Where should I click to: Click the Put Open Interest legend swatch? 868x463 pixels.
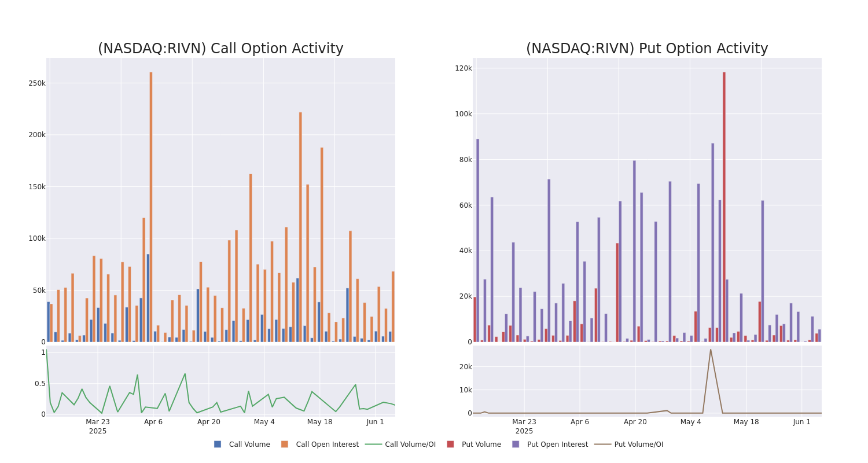pyautogui.click(x=516, y=444)
